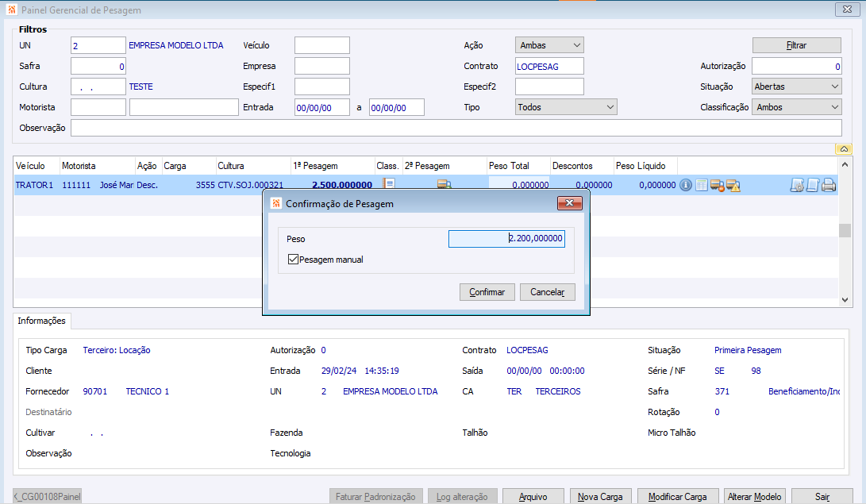Click the Sair button
The height and width of the screenshot is (504, 866).
(x=822, y=496)
